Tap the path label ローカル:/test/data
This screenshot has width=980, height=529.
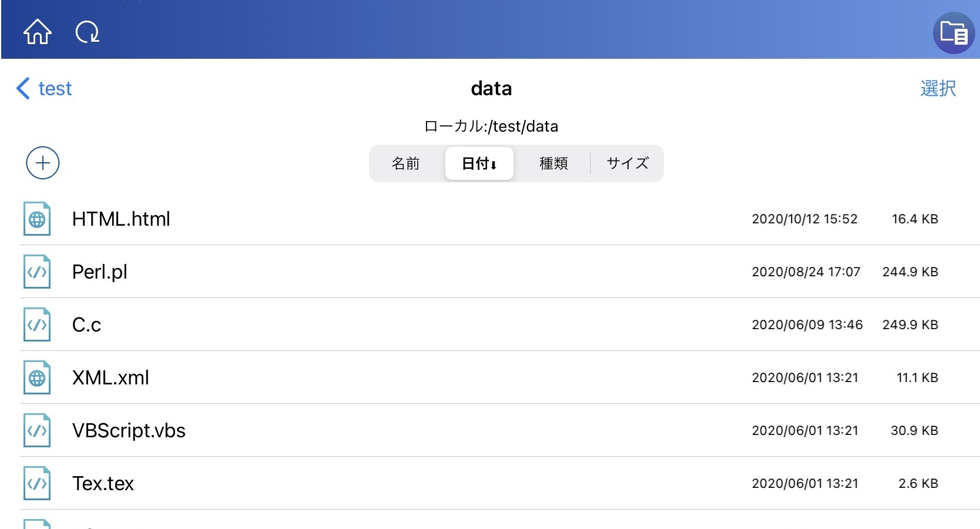click(491, 126)
